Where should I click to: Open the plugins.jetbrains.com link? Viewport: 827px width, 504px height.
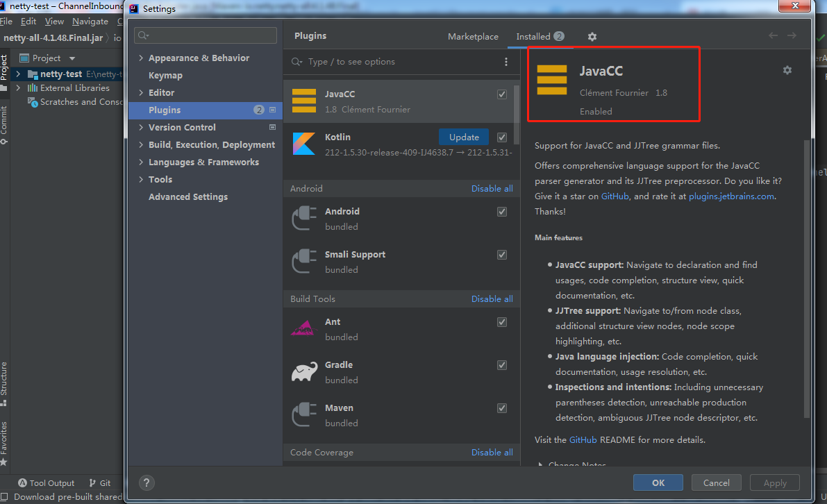point(732,196)
